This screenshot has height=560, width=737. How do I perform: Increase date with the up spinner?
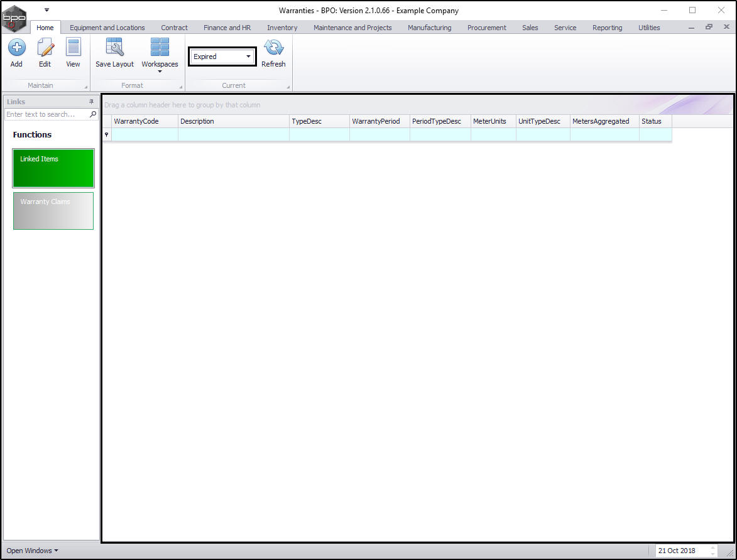click(713, 548)
